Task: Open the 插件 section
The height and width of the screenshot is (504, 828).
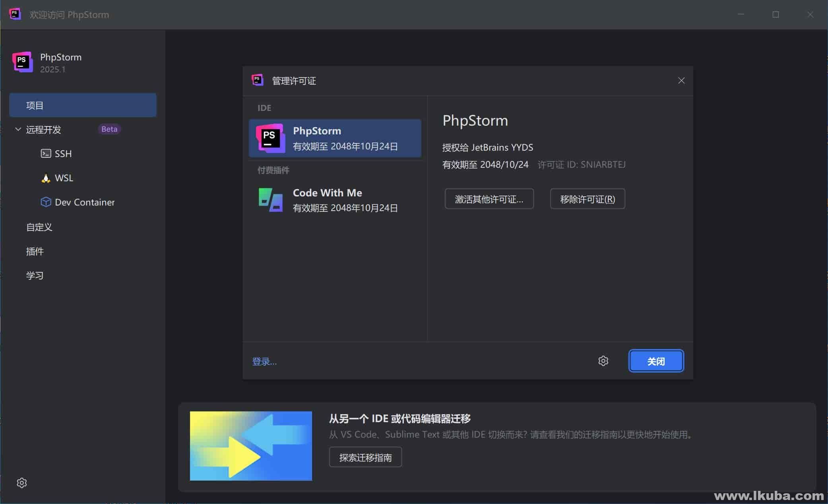Action: click(x=35, y=251)
